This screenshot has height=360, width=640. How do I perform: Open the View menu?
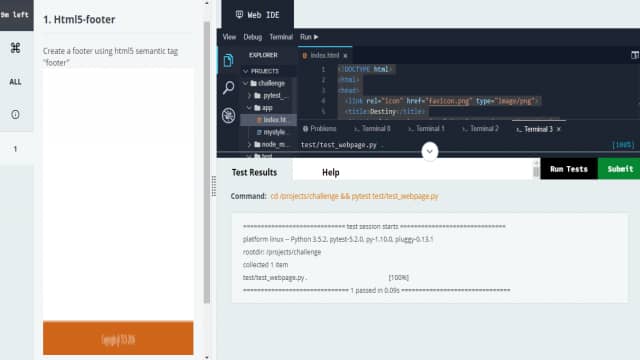pos(229,37)
